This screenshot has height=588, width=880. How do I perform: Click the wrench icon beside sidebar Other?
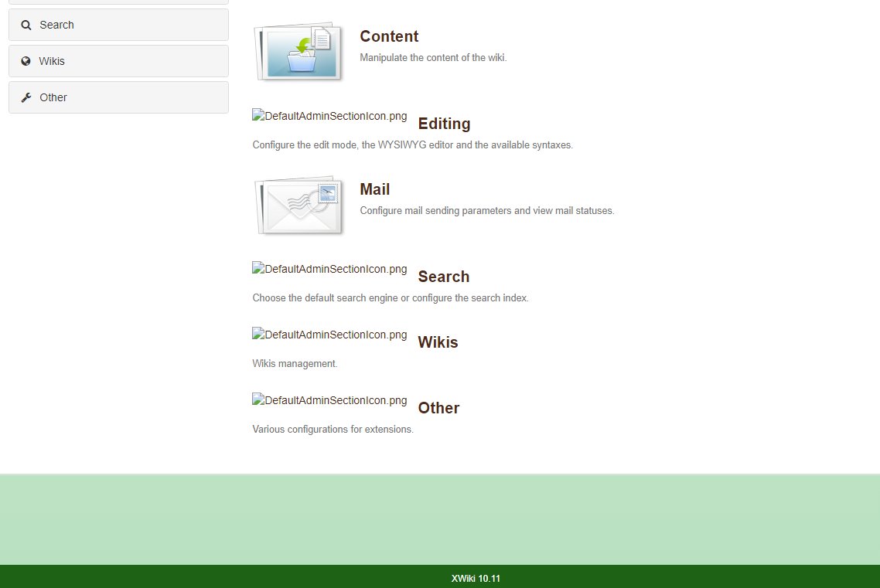tap(26, 97)
